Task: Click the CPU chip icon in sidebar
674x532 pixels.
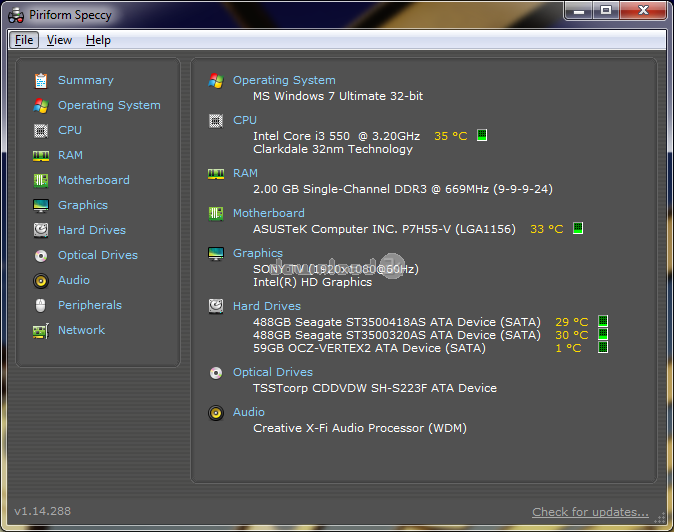Action: click(41, 131)
